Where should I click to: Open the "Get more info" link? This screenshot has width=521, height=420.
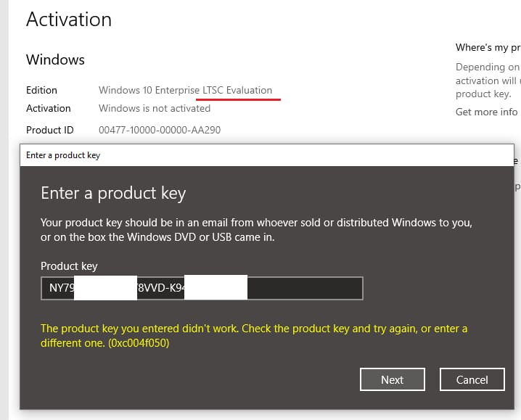[486, 112]
